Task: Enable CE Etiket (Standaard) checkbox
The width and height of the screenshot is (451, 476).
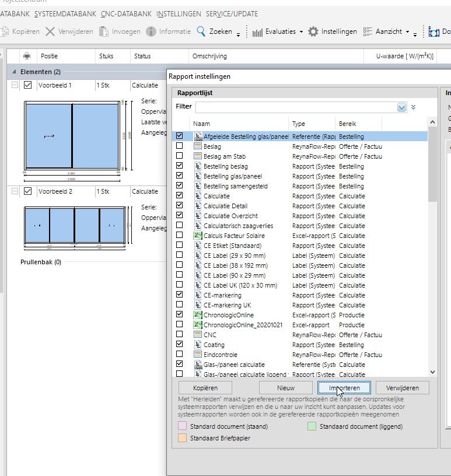Action: tap(180, 244)
